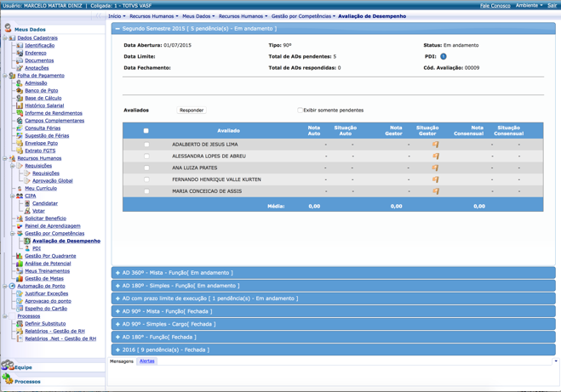
Task: Click the Espelho do Cartão icon
Action: [x=20, y=309]
